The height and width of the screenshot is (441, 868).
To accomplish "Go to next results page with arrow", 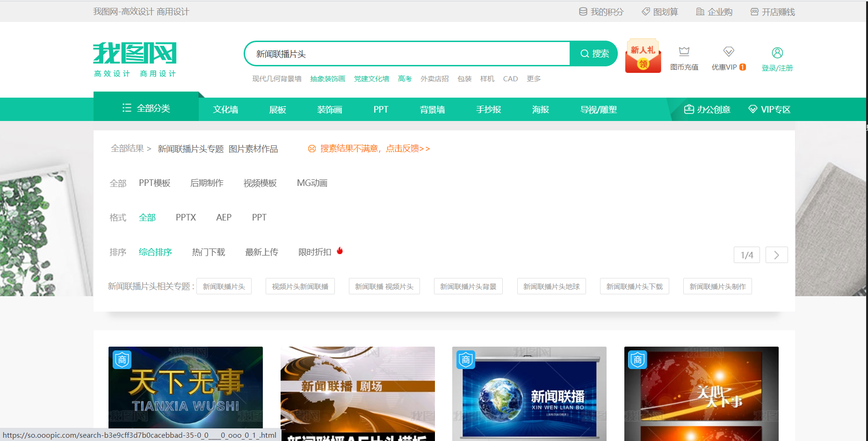I will pos(776,255).
